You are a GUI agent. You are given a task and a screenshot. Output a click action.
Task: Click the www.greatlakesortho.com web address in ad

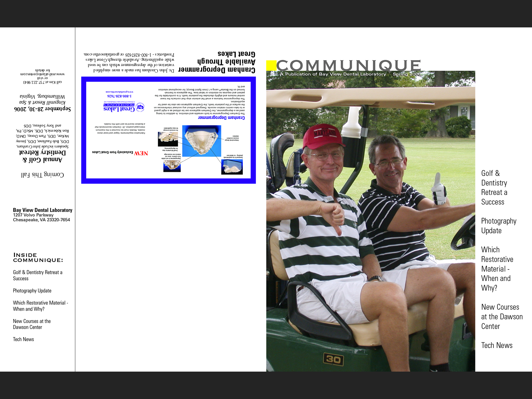[119, 92]
